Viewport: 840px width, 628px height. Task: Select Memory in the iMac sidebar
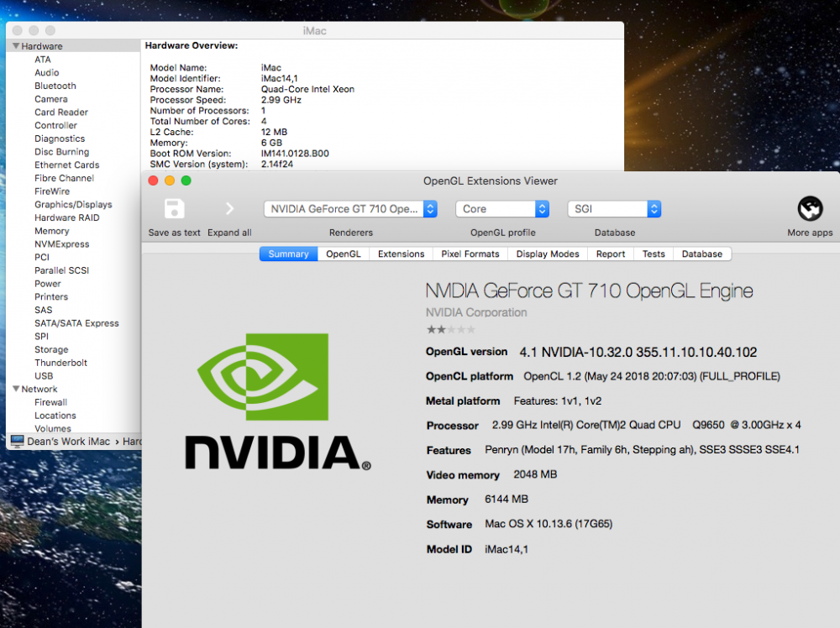[52, 231]
